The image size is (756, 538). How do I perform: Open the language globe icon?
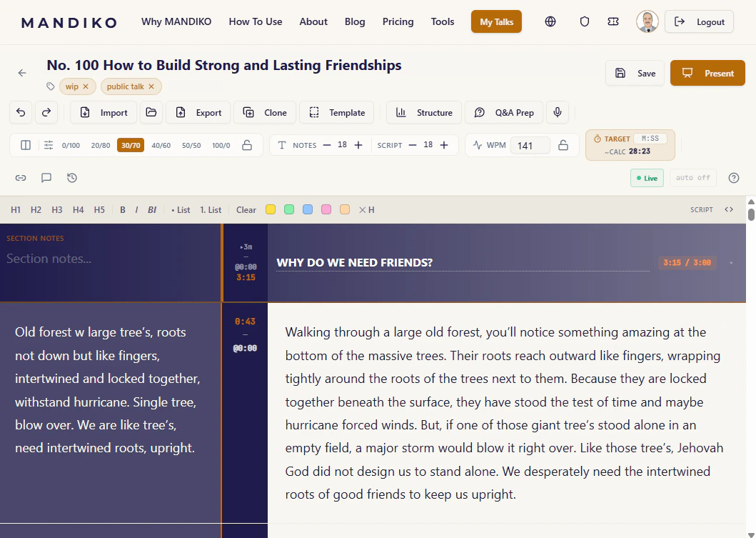pos(550,21)
